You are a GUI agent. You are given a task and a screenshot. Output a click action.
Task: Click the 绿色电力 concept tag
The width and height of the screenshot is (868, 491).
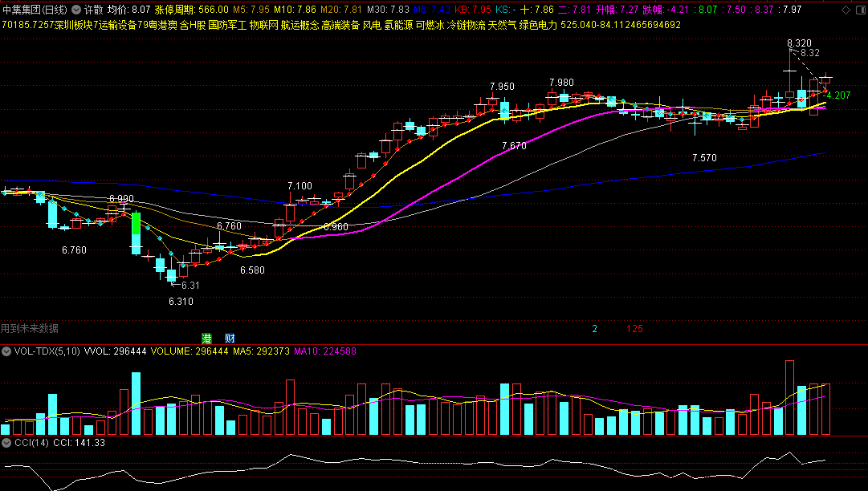[x=538, y=25]
